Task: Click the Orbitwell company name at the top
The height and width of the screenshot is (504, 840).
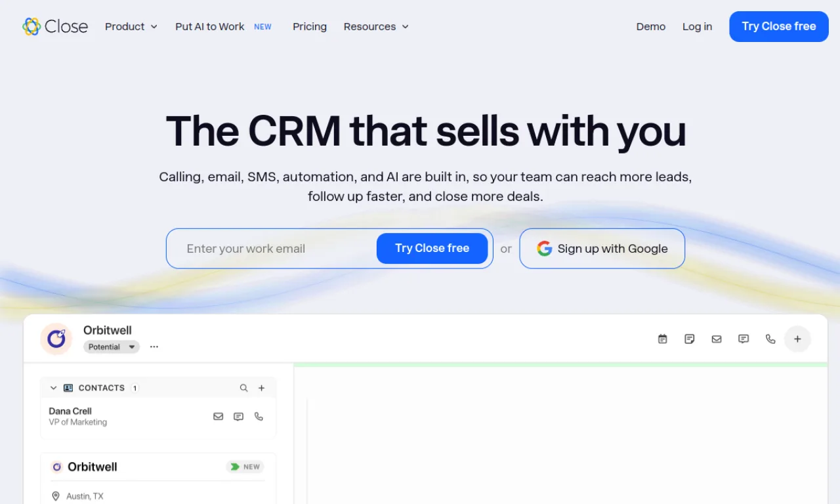Action: click(x=108, y=330)
